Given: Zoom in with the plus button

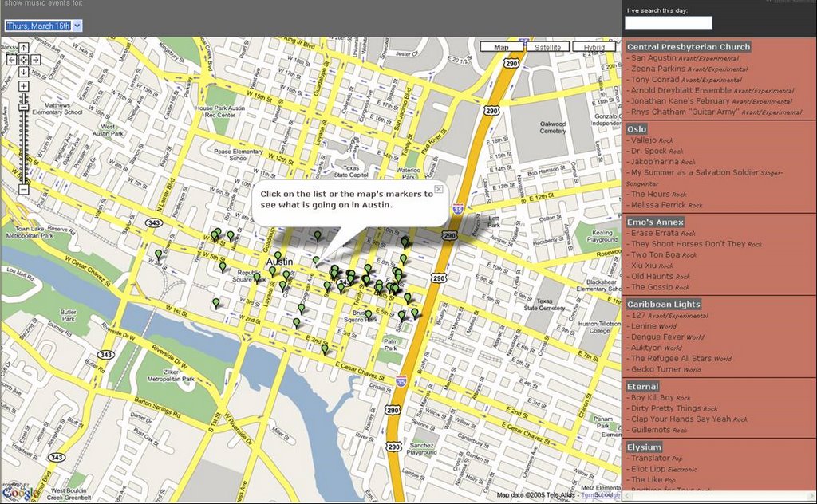Looking at the screenshot, I should (23, 86).
